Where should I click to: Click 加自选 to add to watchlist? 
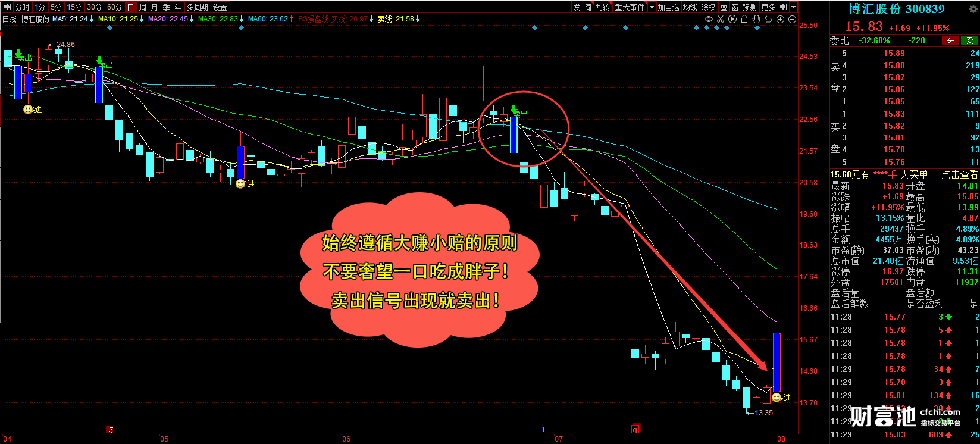pyautogui.click(x=669, y=7)
